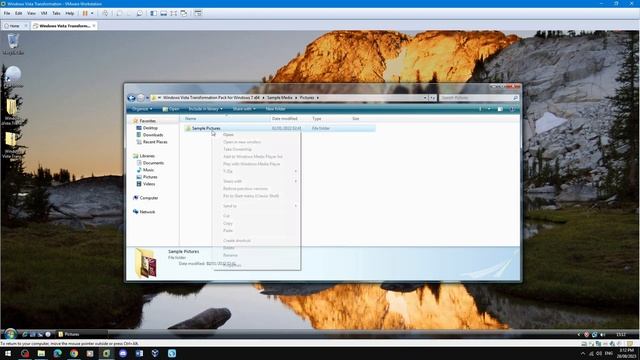Click the Explorer change view icon
The width and height of the screenshot is (640, 360).
(x=480, y=109)
